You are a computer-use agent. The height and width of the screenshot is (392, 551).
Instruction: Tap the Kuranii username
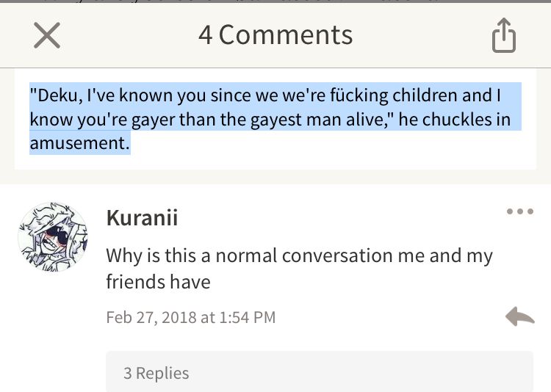(x=142, y=218)
